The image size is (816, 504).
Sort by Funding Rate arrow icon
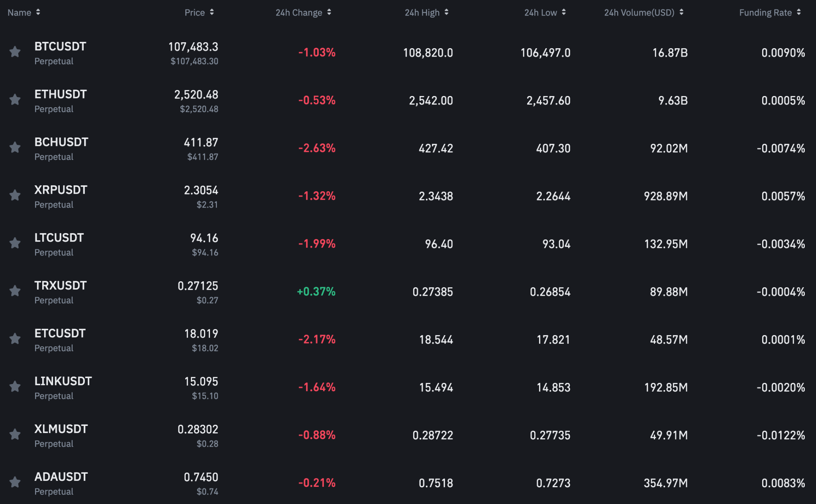click(x=799, y=12)
